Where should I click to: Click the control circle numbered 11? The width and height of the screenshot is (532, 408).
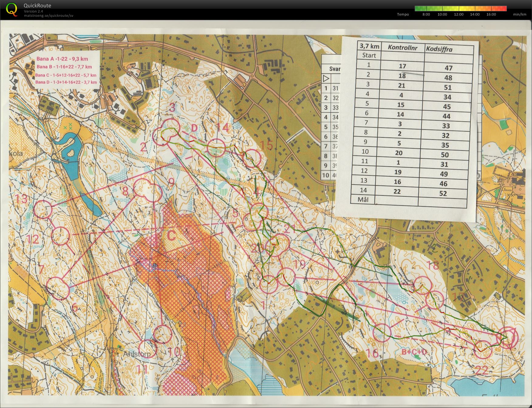[x=148, y=349]
